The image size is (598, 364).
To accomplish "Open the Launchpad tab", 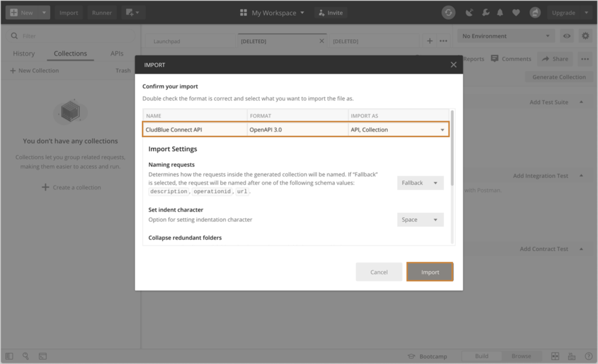I will point(166,41).
